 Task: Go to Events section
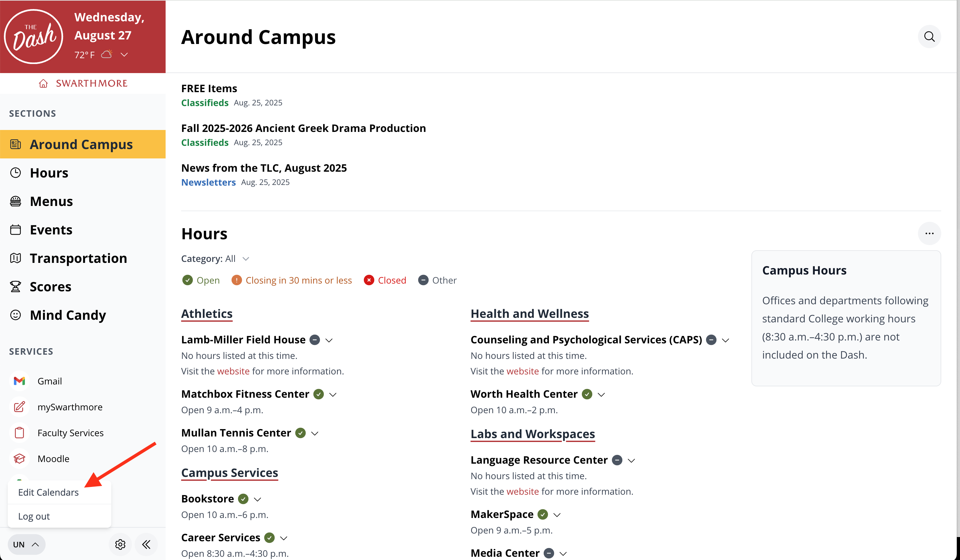(x=83, y=230)
